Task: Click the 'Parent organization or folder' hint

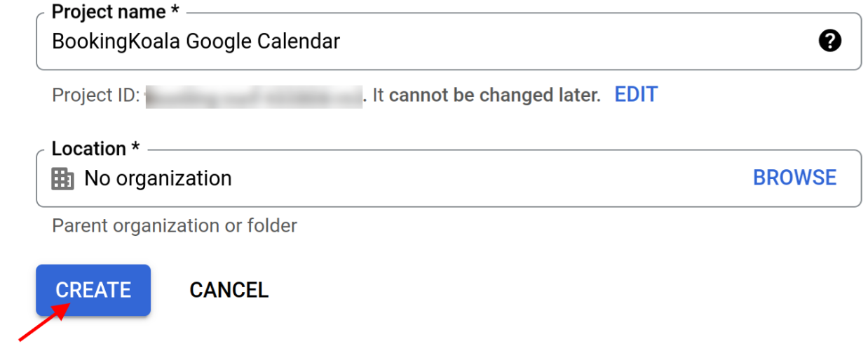Action: 175,226
